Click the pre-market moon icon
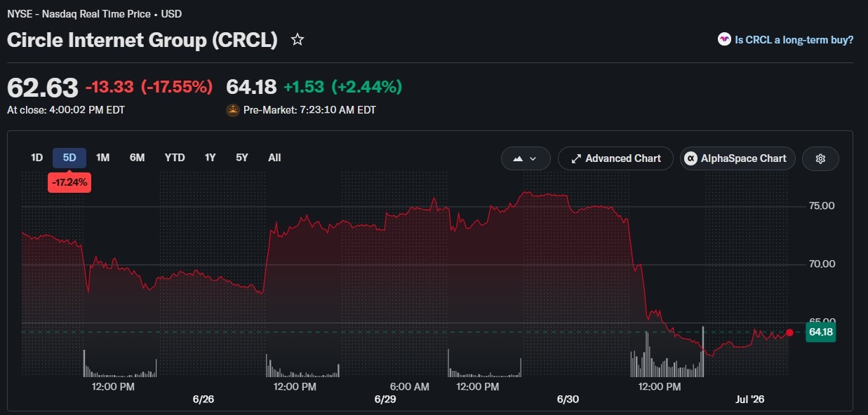 click(233, 110)
